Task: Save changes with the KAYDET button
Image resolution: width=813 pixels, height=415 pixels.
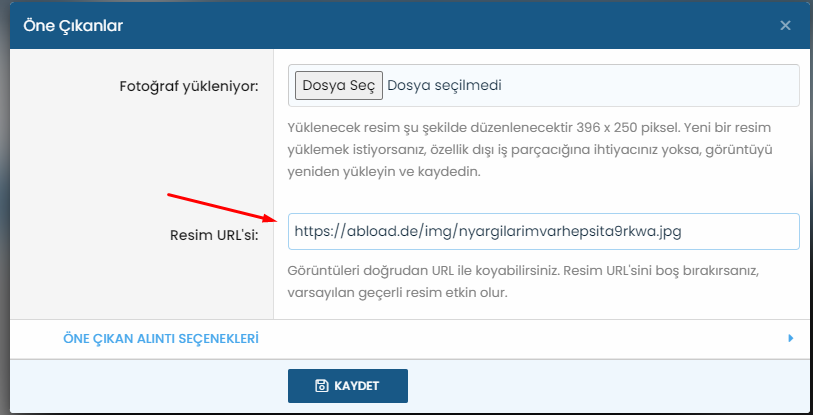Action: pyautogui.click(x=347, y=385)
